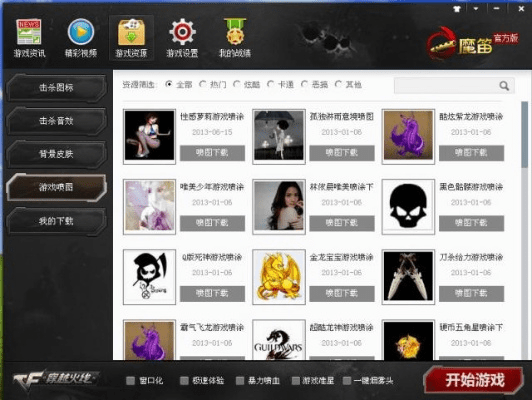Open the 黑色骷髅 skull thumbnail

click(408, 207)
